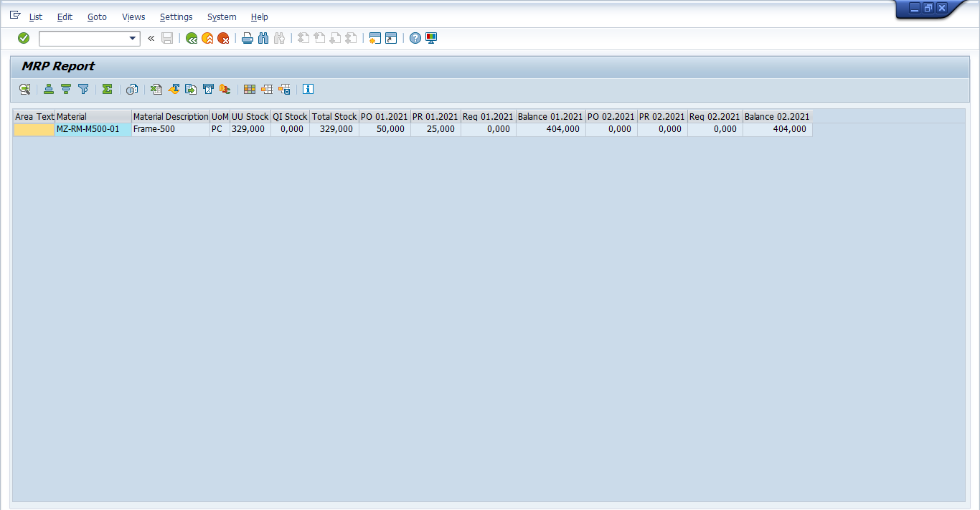This screenshot has height=510, width=980.
Task: Click the UoM column header
Action: [220, 116]
